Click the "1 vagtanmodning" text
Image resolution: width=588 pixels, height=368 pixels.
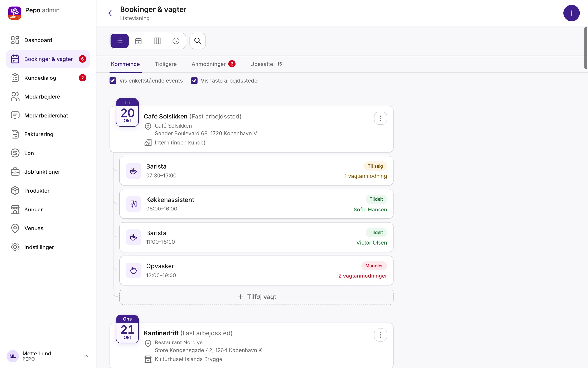[x=366, y=176]
